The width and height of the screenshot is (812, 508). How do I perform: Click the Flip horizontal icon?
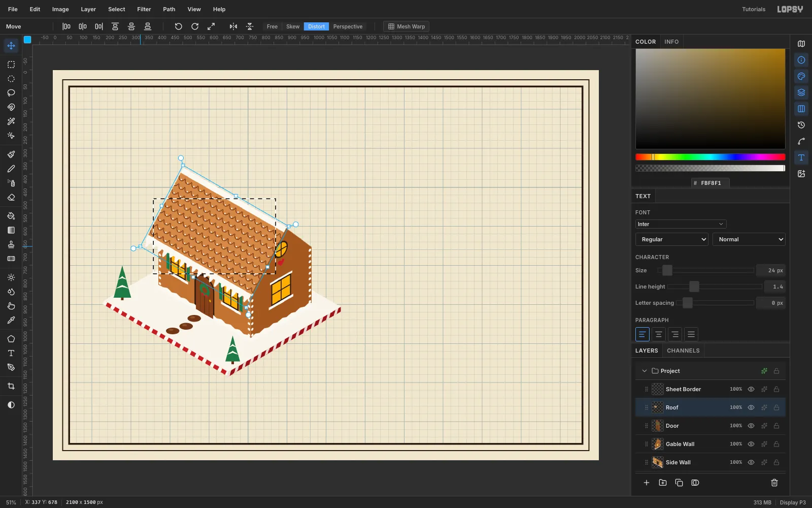[233, 26]
